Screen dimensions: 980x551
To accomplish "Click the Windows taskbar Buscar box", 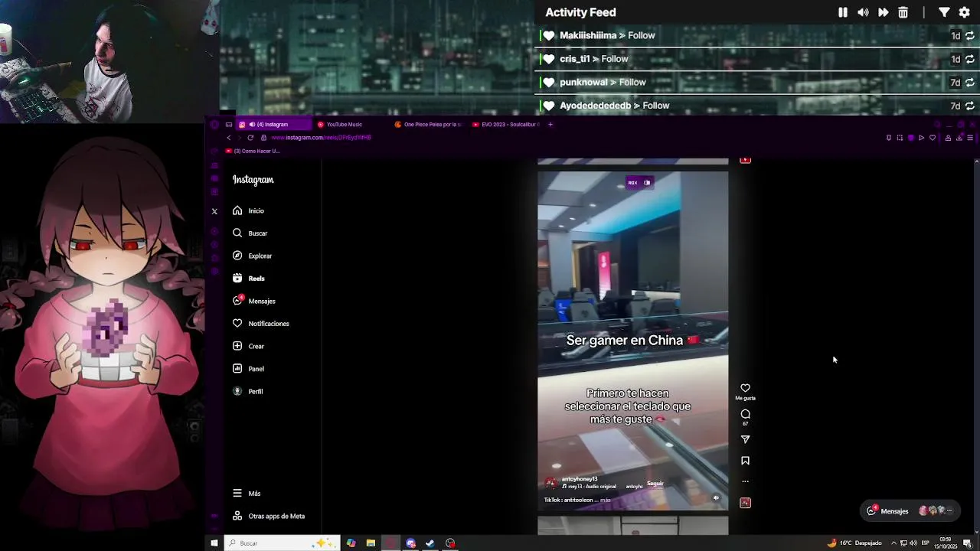I will click(x=281, y=543).
